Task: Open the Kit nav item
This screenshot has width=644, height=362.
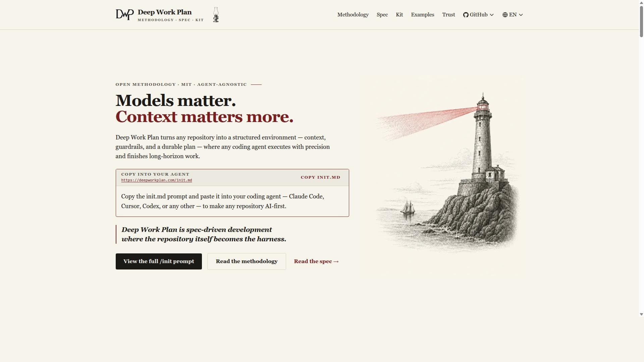Action: (x=399, y=15)
